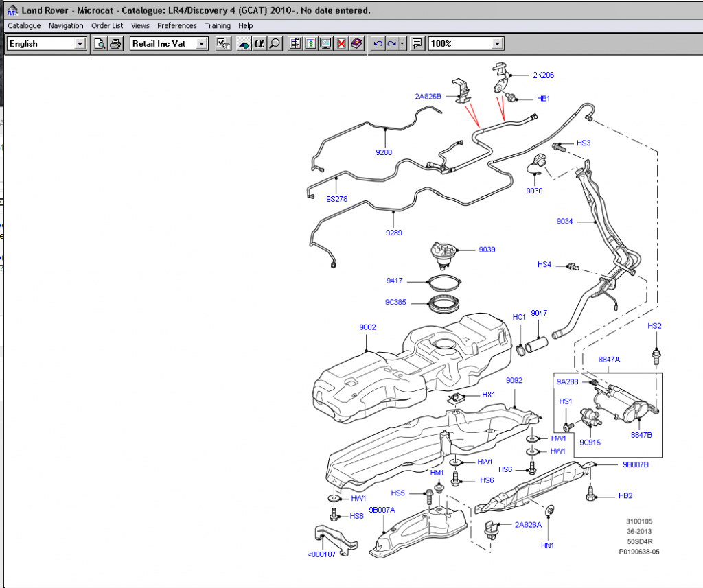Open the Help menu
This screenshot has width=703, height=588.
click(x=245, y=25)
